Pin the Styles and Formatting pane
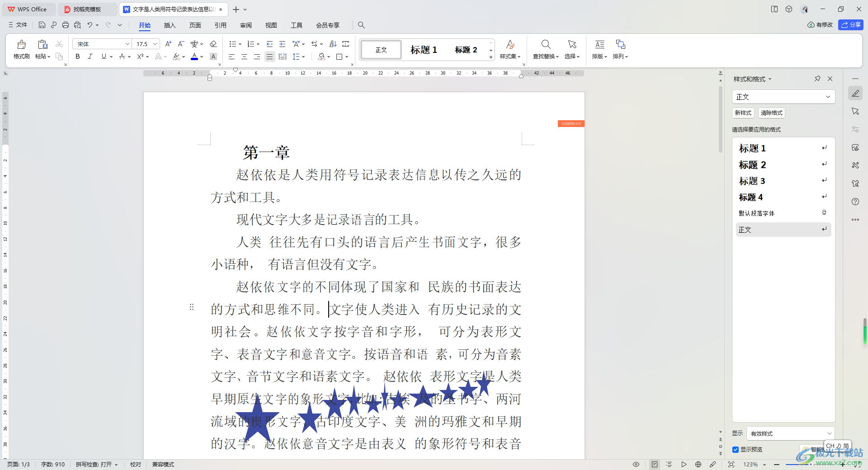Screen dimensions: 868x470 tap(817, 79)
